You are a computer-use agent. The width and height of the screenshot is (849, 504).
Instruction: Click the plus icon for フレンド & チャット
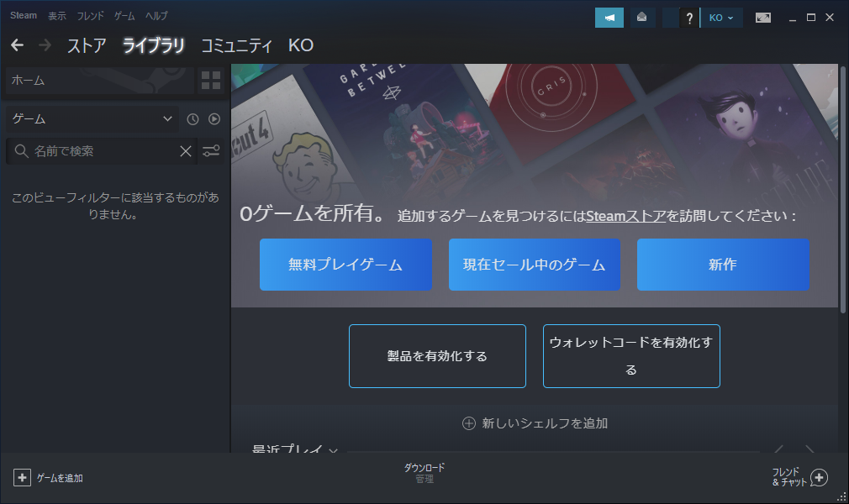click(819, 478)
